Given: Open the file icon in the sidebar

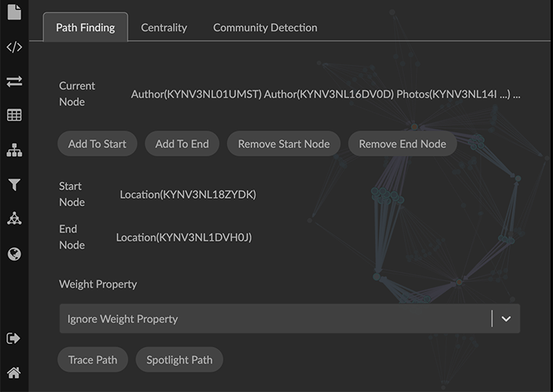Looking at the screenshot, I should click(x=14, y=12).
